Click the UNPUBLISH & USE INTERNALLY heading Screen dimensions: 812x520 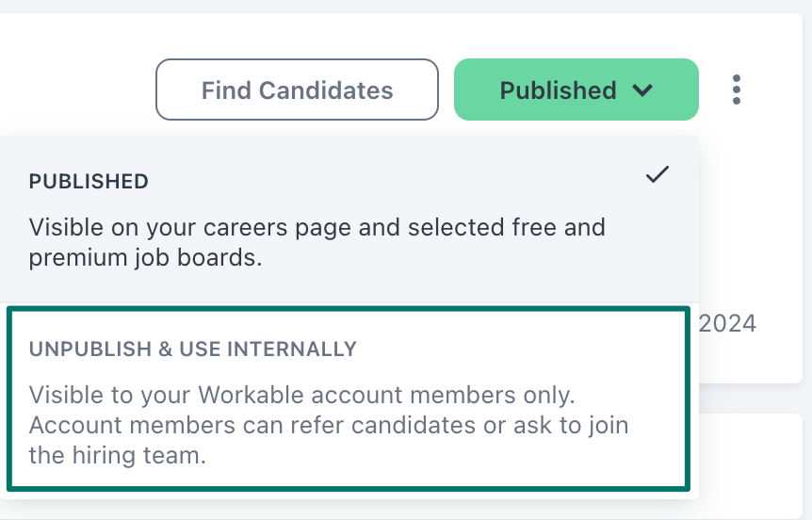tap(193, 349)
